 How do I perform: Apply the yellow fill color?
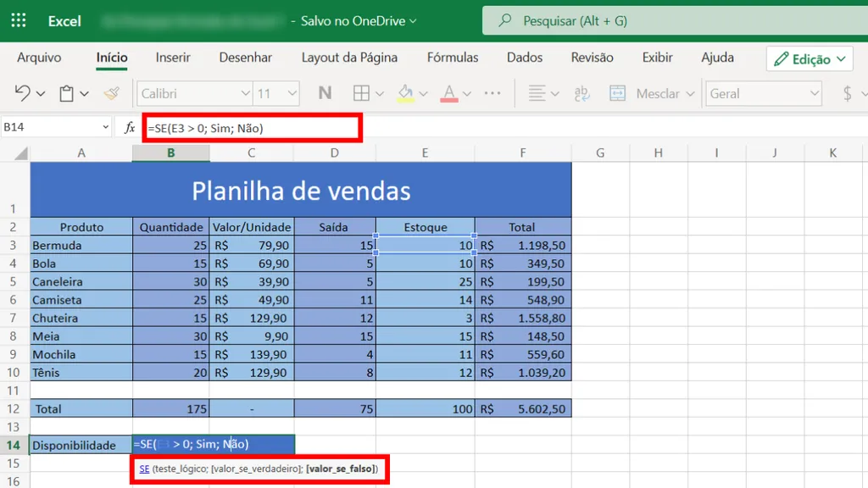(x=406, y=93)
